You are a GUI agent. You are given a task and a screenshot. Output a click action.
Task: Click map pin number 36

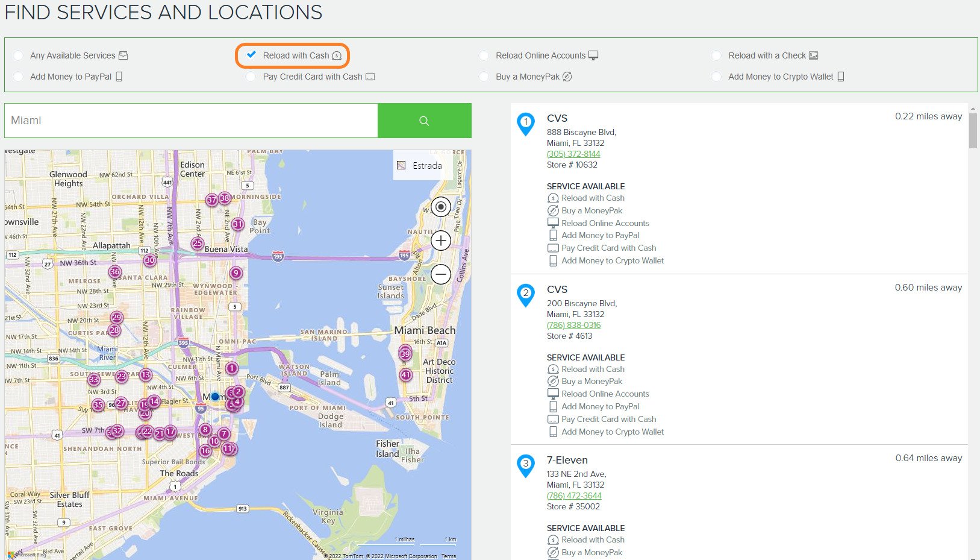115,272
